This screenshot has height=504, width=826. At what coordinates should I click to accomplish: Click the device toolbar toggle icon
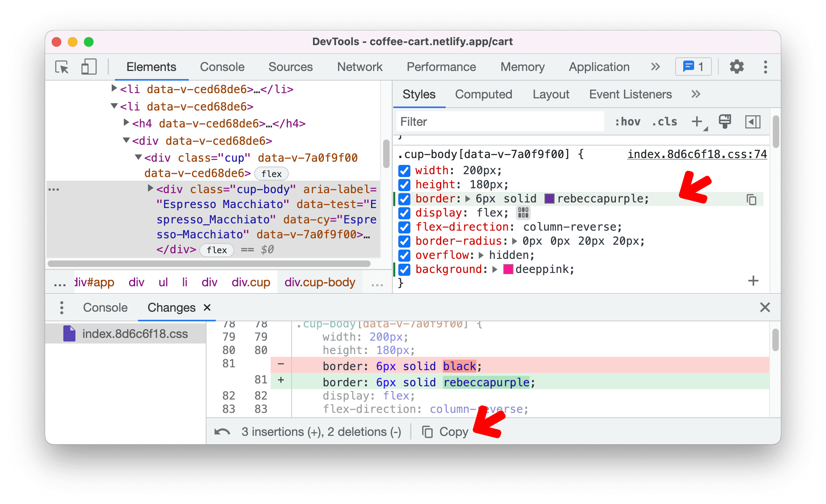88,67
